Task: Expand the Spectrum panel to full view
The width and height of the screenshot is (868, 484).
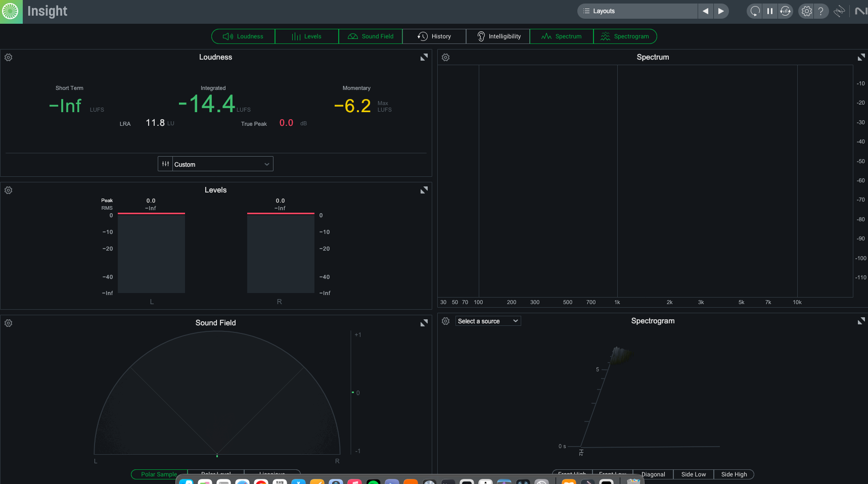Action: (x=861, y=58)
